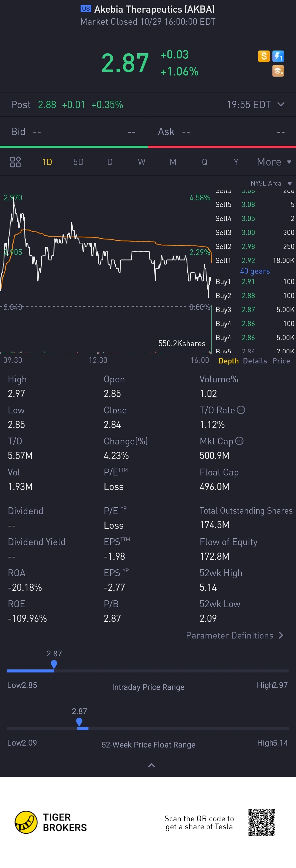Tap the T/O Rate info icon

click(241, 410)
